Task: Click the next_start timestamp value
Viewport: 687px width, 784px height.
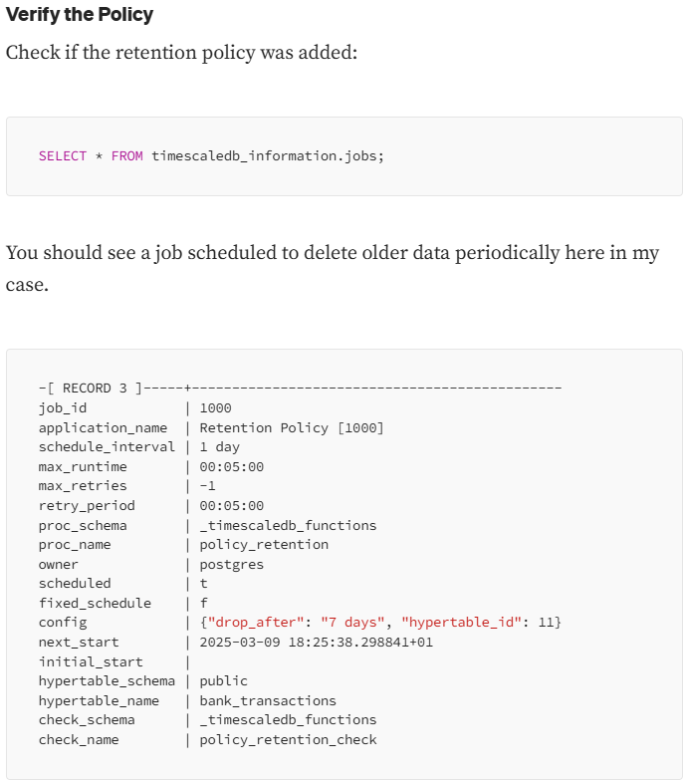Action: [x=317, y=642]
